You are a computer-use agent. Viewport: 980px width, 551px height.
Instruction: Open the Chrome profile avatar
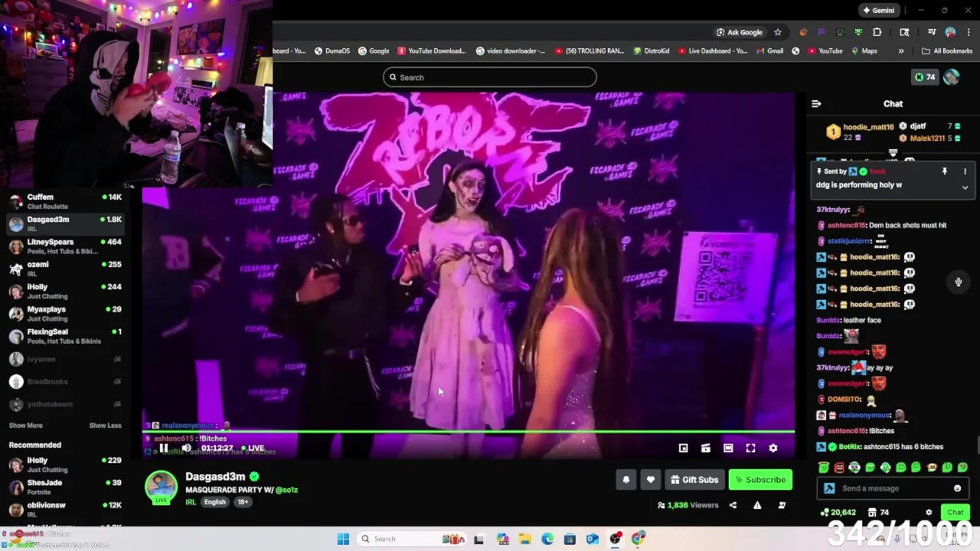(950, 32)
